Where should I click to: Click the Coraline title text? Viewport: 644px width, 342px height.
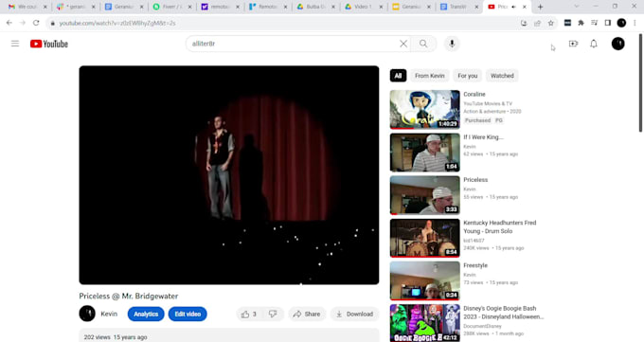click(x=474, y=94)
